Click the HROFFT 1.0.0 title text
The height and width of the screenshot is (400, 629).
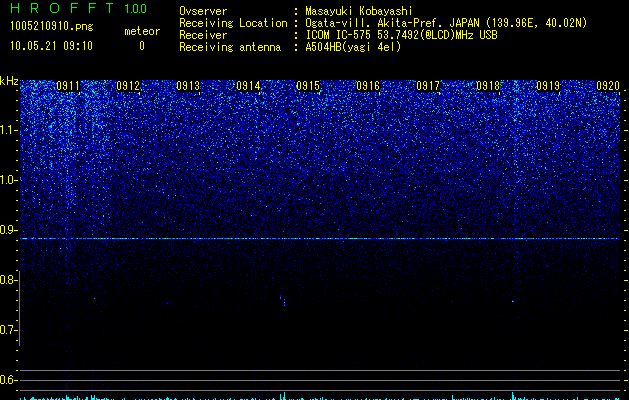click(79, 8)
